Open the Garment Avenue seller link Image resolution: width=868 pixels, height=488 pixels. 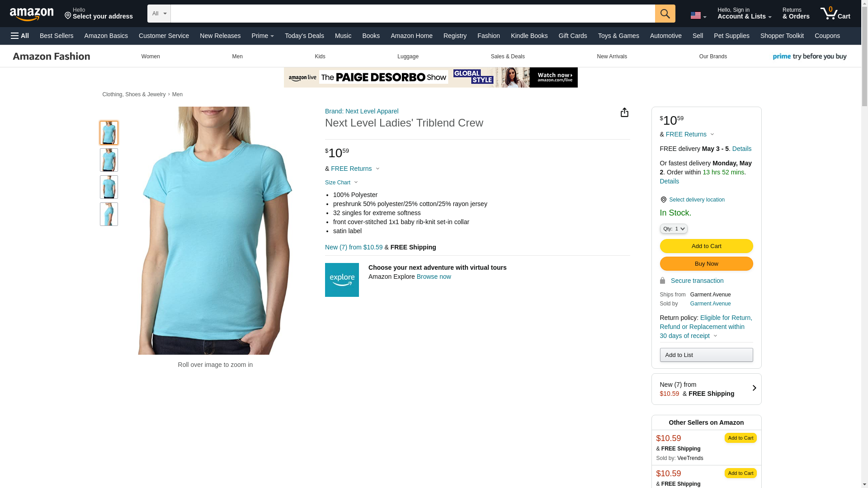pyautogui.click(x=710, y=304)
